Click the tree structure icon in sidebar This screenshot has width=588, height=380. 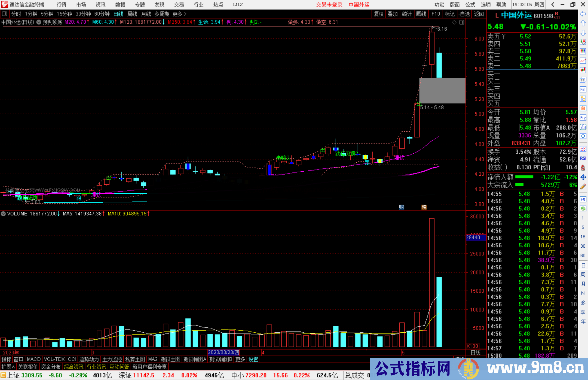(583, 99)
